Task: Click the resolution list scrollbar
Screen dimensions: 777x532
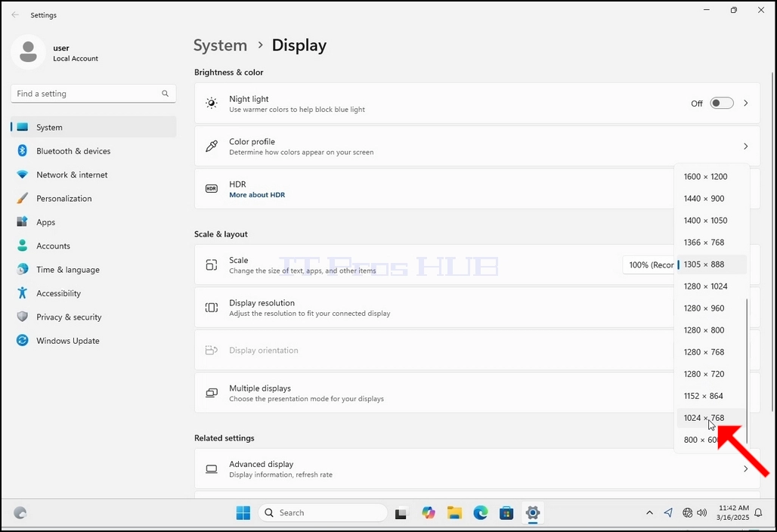Action: click(x=747, y=371)
